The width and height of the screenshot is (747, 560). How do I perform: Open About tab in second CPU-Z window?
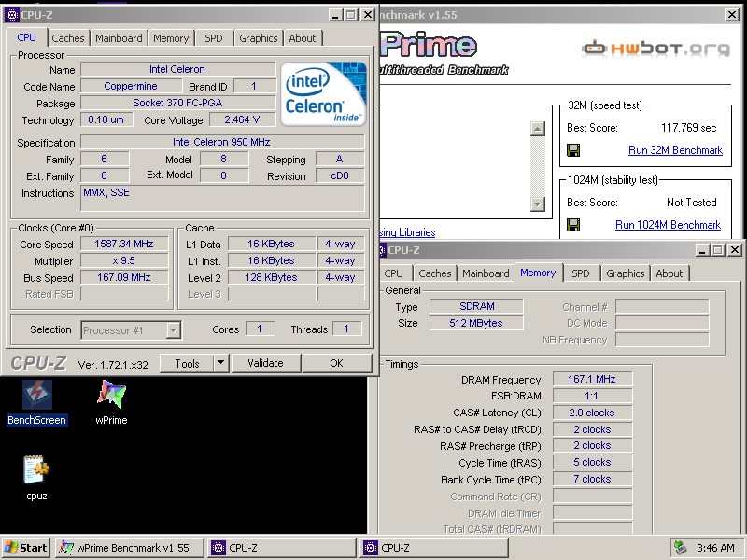[669, 273]
